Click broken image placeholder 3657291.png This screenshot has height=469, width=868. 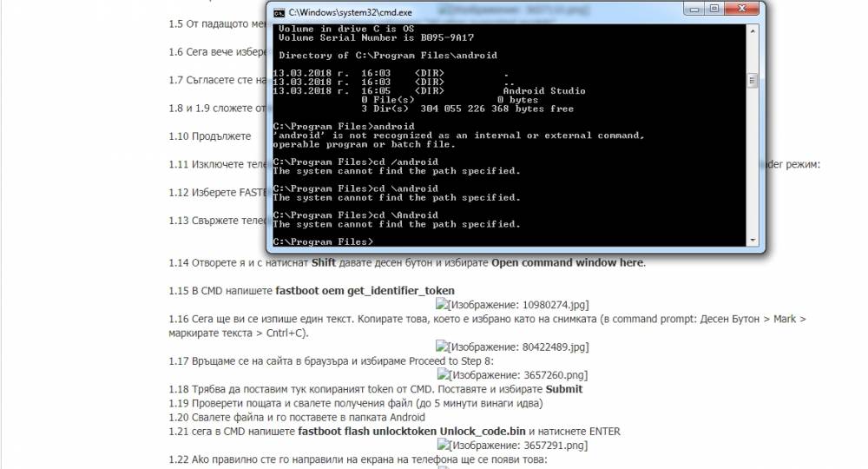tap(513, 446)
